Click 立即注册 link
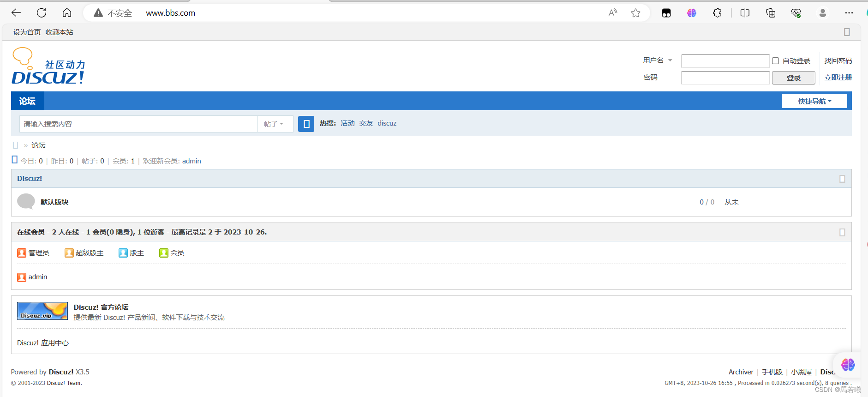 (x=838, y=78)
